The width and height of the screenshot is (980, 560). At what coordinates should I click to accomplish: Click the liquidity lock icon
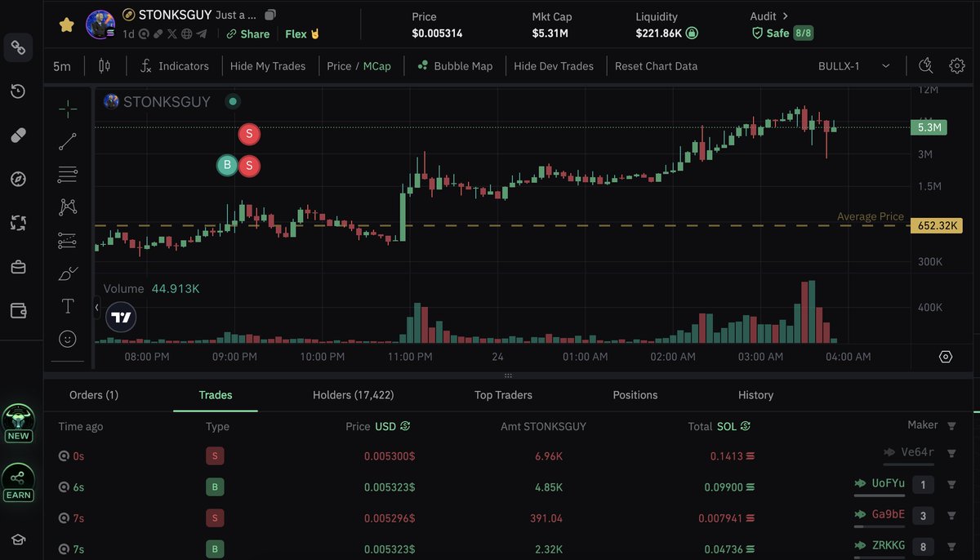point(692,33)
